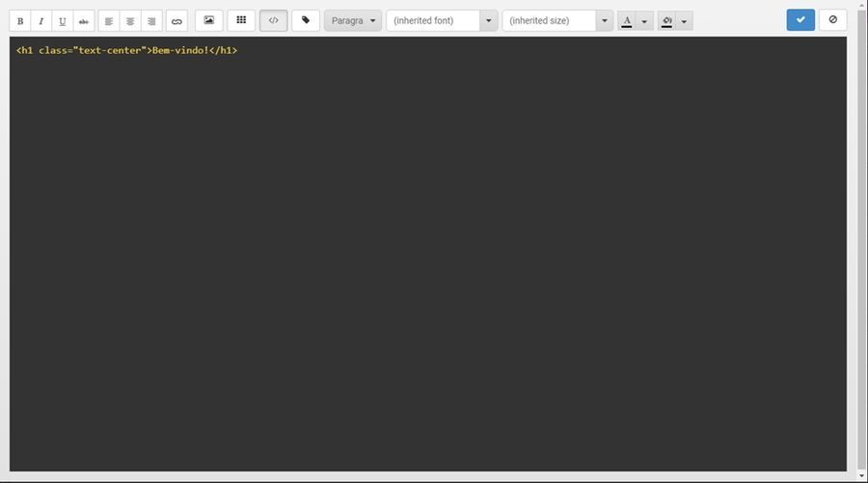Click the text color A button

627,21
